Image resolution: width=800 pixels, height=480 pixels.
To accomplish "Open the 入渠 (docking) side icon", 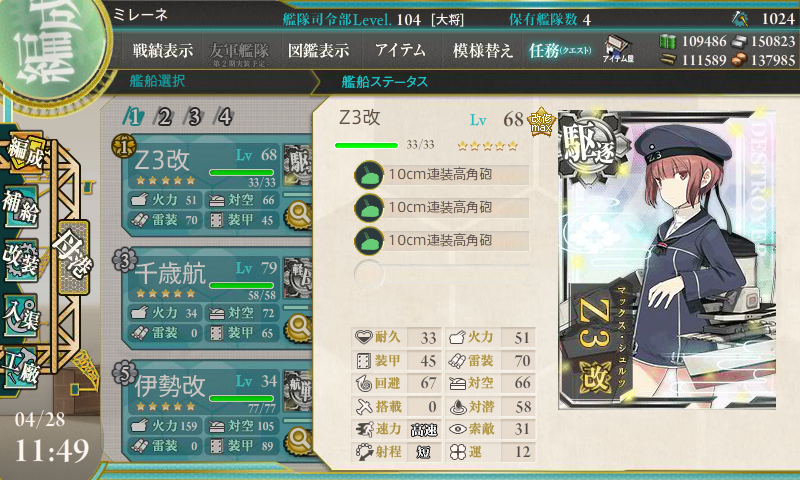I will coord(21,315).
